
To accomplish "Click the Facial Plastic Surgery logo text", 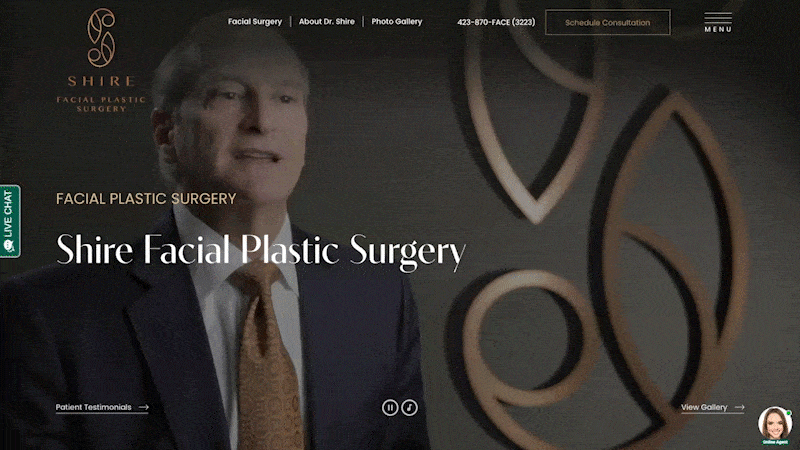I will pos(101,104).
